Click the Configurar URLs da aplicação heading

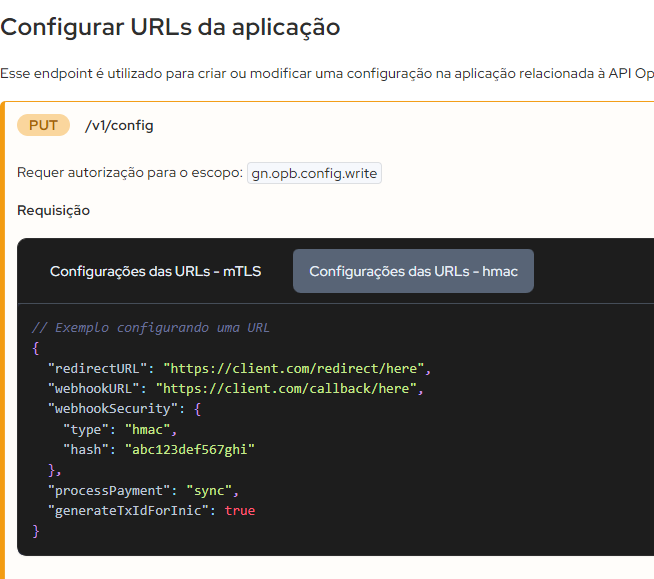coord(170,27)
